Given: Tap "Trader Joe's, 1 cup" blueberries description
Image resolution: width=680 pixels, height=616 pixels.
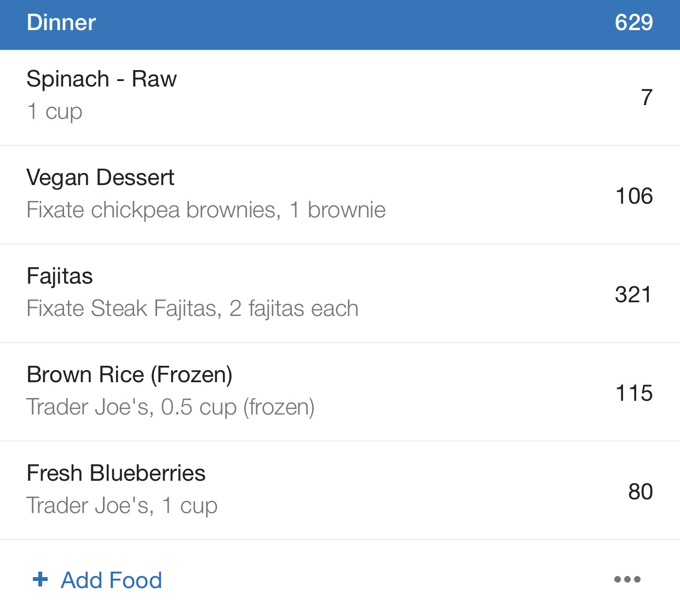Looking at the screenshot, I should click(122, 506).
